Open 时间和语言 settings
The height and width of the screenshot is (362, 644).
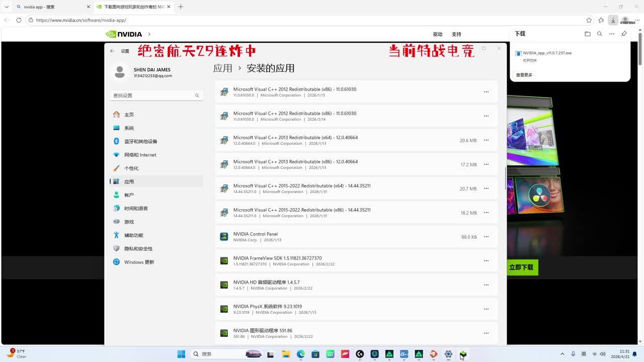pyautogui.click(x=156, y=209)
